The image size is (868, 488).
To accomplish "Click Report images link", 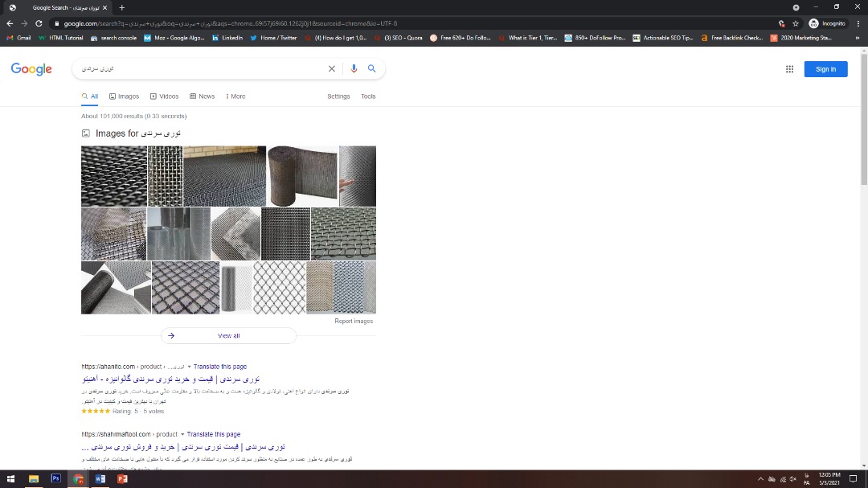I will pyautogui.click(x=354, y=322).
